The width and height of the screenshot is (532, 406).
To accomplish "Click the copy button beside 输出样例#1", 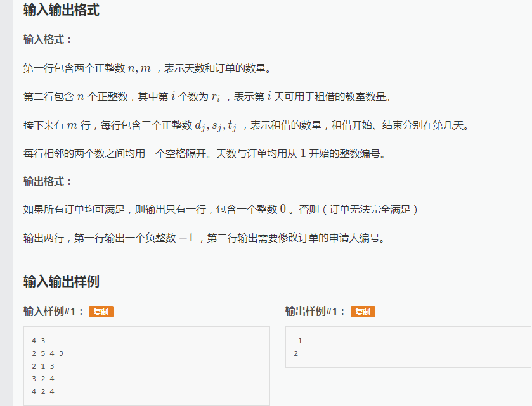I will [x=363, y=312].
